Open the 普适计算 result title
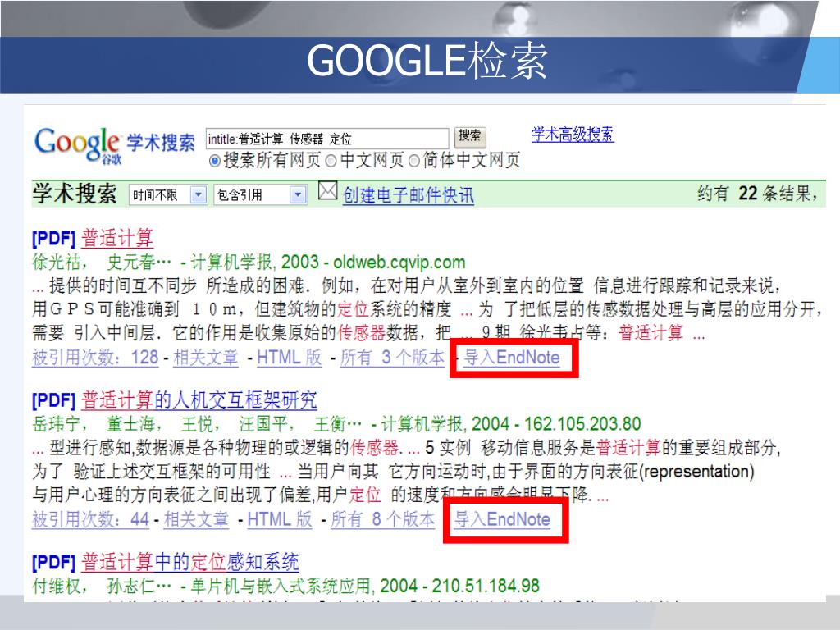 [117, 238]
